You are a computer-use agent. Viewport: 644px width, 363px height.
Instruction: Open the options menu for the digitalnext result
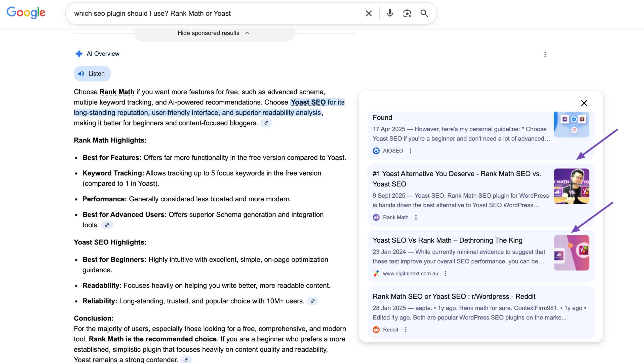446,273
